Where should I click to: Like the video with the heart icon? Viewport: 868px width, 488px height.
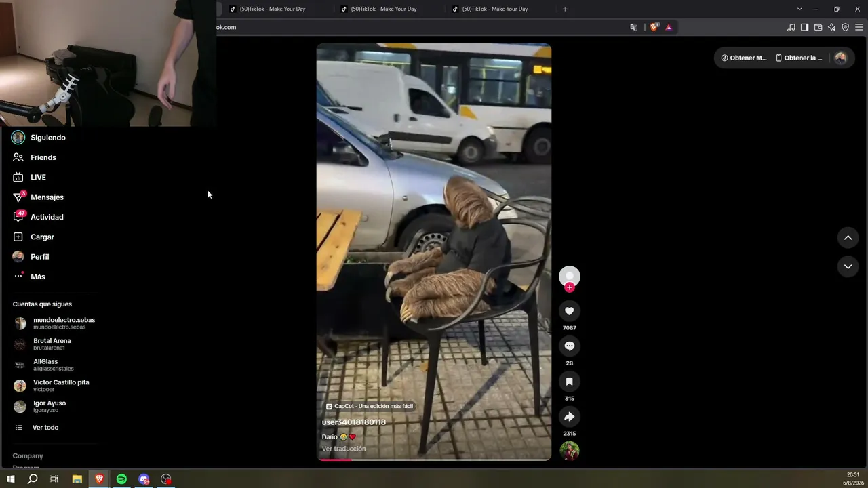[x=569, y=311]
